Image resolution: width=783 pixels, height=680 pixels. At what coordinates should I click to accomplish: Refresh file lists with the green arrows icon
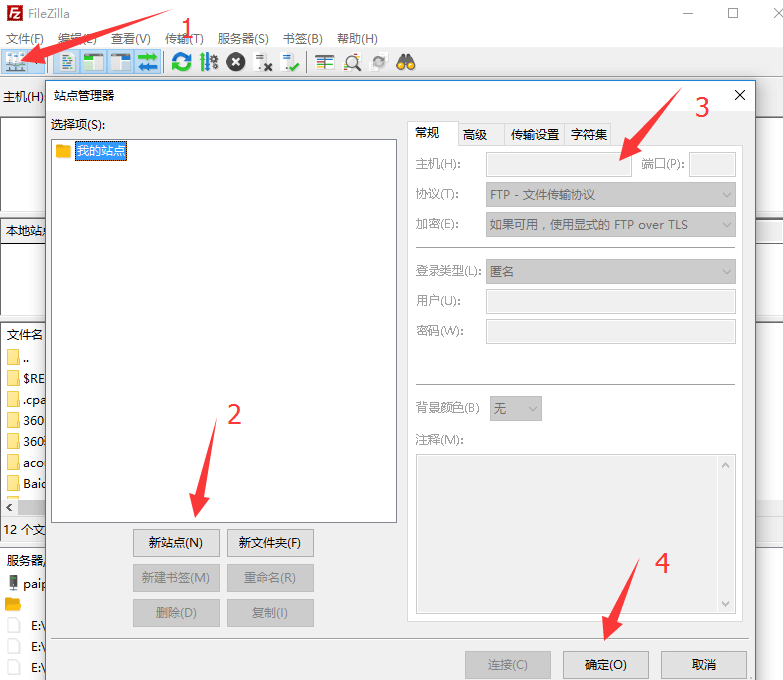coord(181,62)
